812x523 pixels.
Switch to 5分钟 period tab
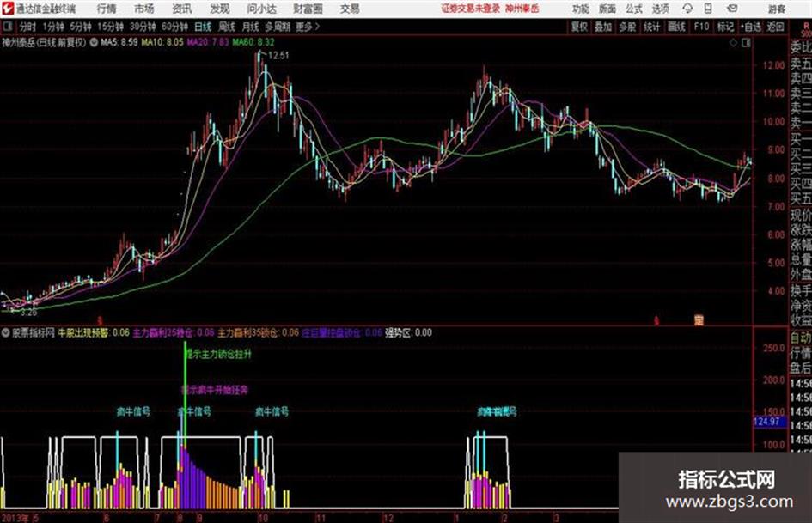tap(80, 27)
